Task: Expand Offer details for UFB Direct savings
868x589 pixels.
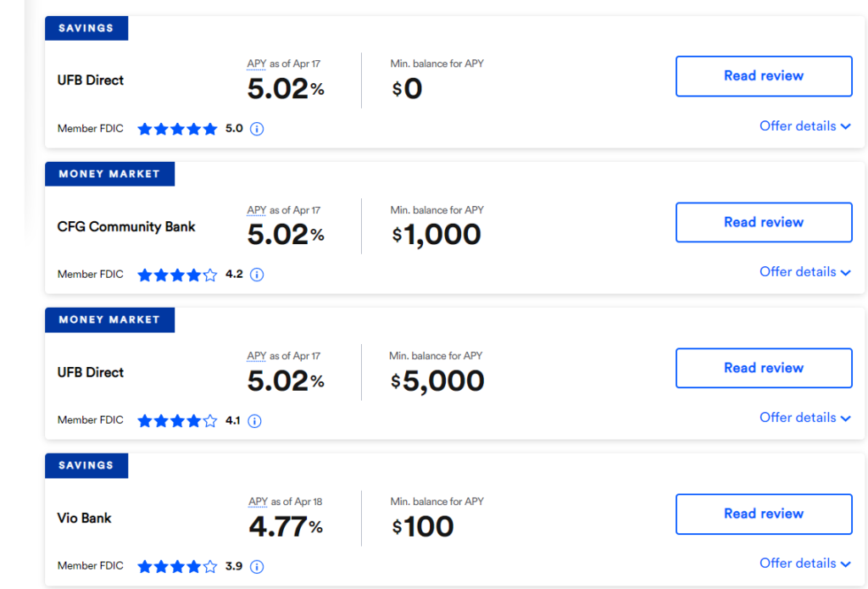Action: [804, 126]
